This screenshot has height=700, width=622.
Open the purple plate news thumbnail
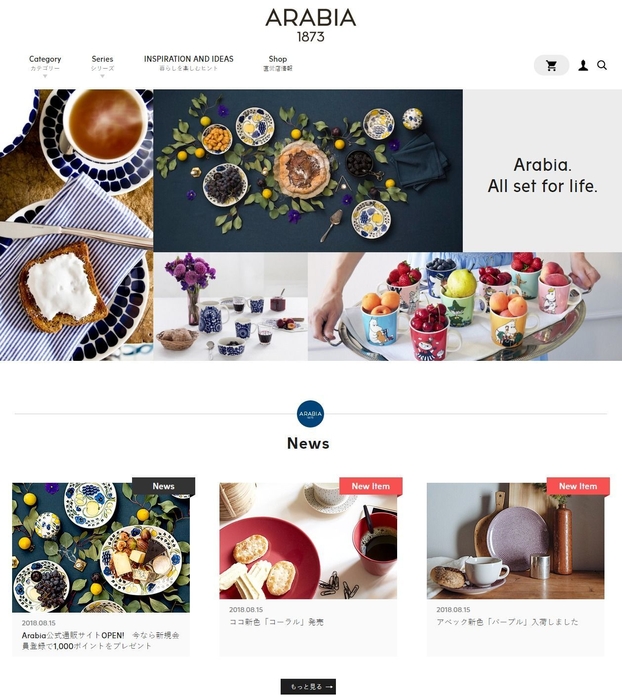(515, 541)
